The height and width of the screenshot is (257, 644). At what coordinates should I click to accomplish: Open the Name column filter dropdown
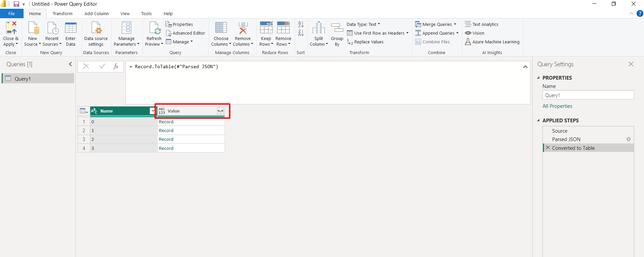click(x=153, y=111)
